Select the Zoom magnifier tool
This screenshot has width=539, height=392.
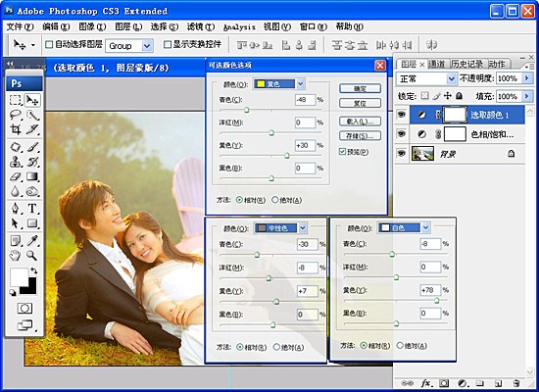[32, 255]
